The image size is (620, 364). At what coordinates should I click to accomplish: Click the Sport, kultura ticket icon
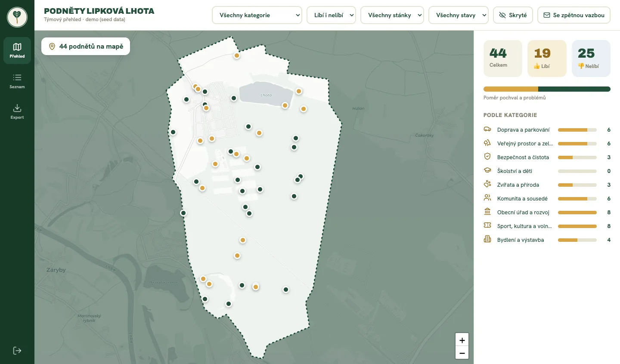pyautogui.click(x=487, y=226)
